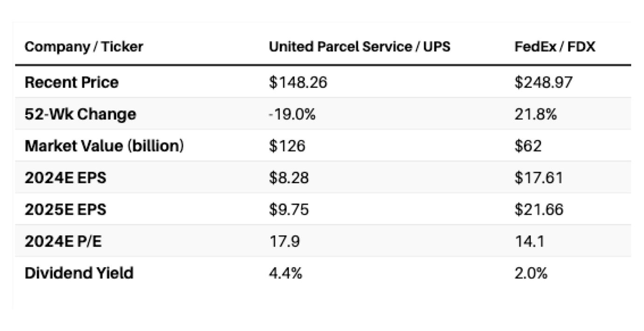Click UPS recent price $148.26
The image size is (644, 331).
coord(298,82)
